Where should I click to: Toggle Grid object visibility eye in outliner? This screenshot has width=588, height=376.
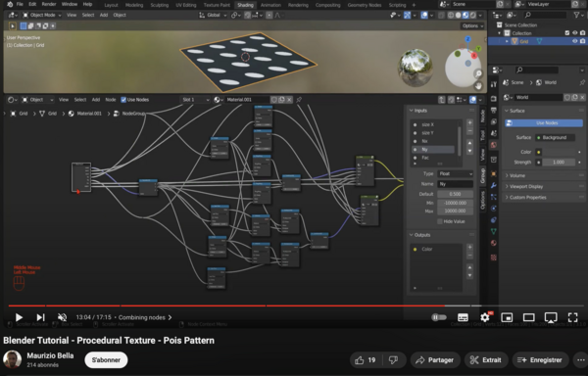tap(574, 41)
